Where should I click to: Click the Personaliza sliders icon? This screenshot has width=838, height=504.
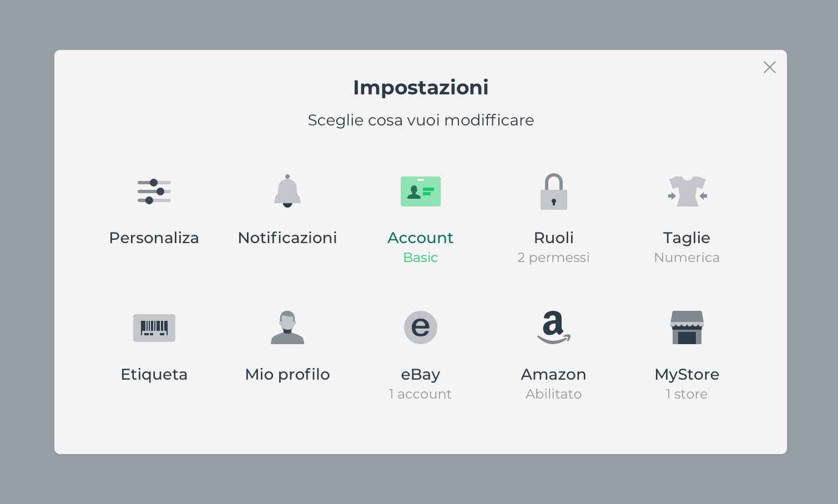154,191
